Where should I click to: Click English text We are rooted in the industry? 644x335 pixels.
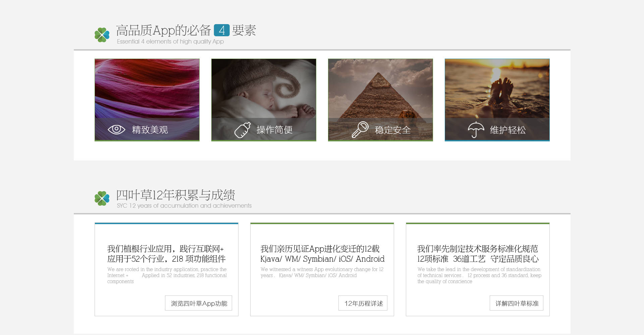pyautogui.click(x=167, y=275)
